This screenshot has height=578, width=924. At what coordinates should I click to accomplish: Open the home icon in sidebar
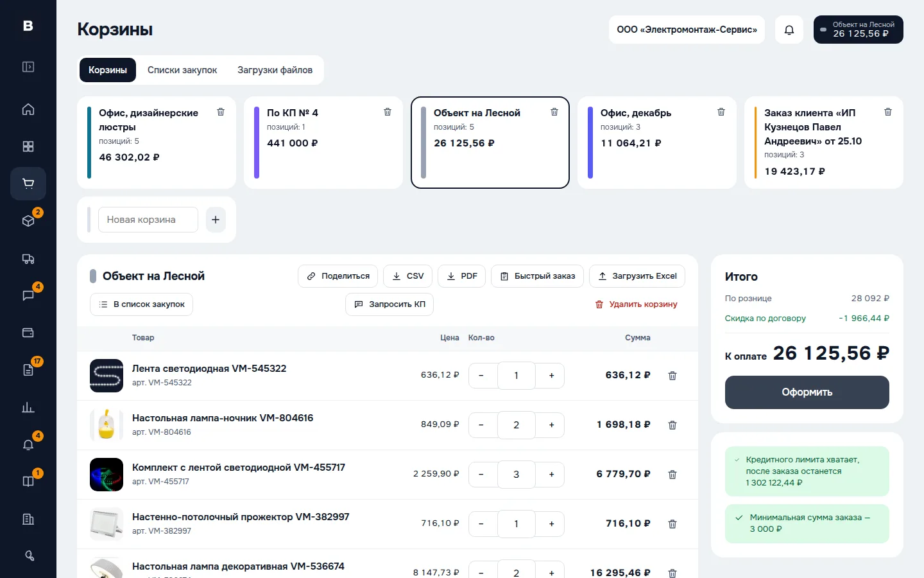tap(28, 109)
